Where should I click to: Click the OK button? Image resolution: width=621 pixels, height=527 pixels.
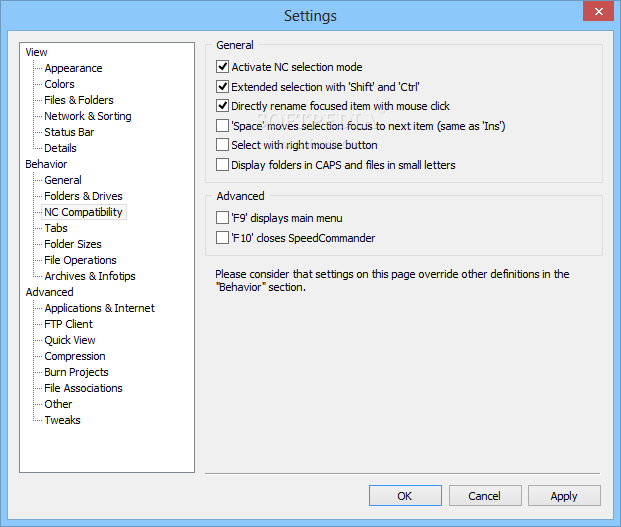[x=405, y=496]
